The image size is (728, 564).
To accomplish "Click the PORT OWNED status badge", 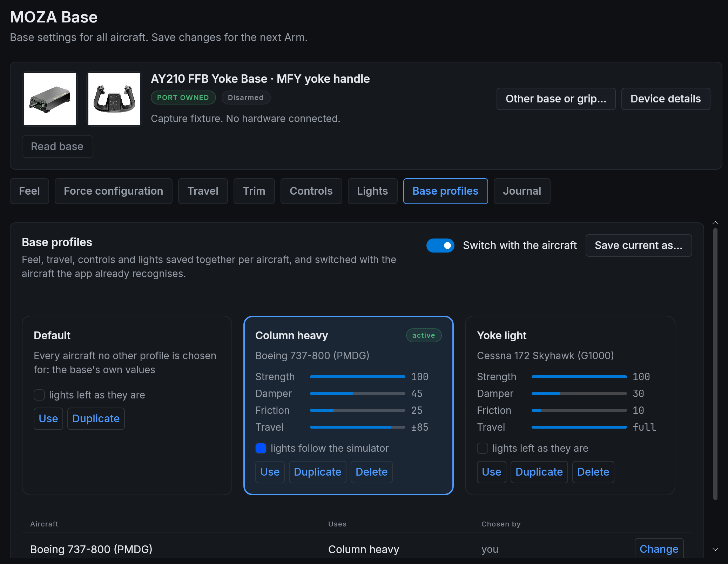I will click(183, 98).
